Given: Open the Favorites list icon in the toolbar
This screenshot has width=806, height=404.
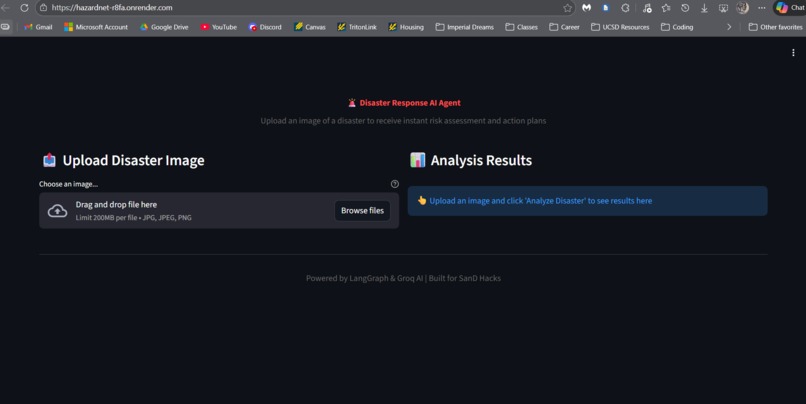Looking at the screenshot, I should [x=666, y=8].
